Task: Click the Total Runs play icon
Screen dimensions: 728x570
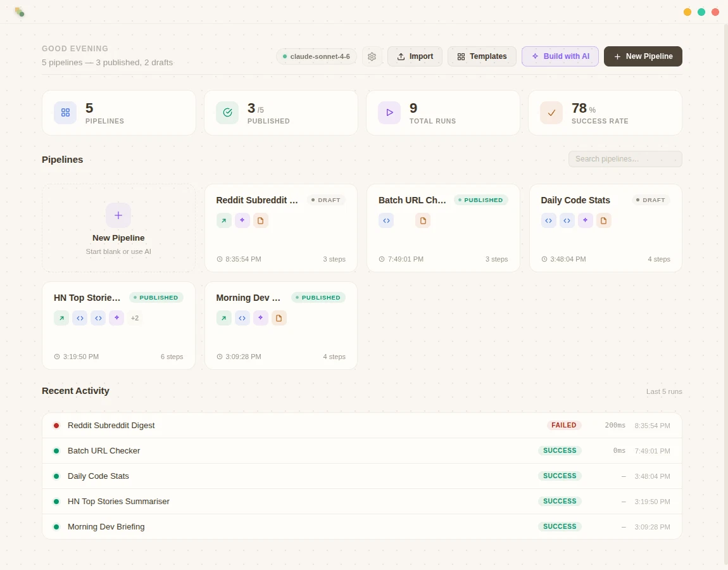Action: (x=389, y=113)
